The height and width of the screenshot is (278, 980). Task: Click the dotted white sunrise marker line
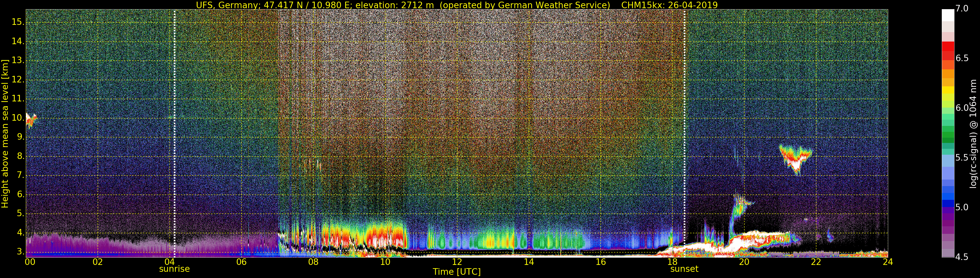(x=175, y=133)
